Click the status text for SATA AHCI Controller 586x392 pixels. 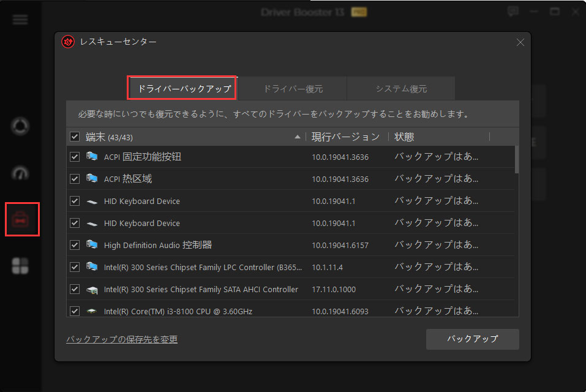[437, 289]
